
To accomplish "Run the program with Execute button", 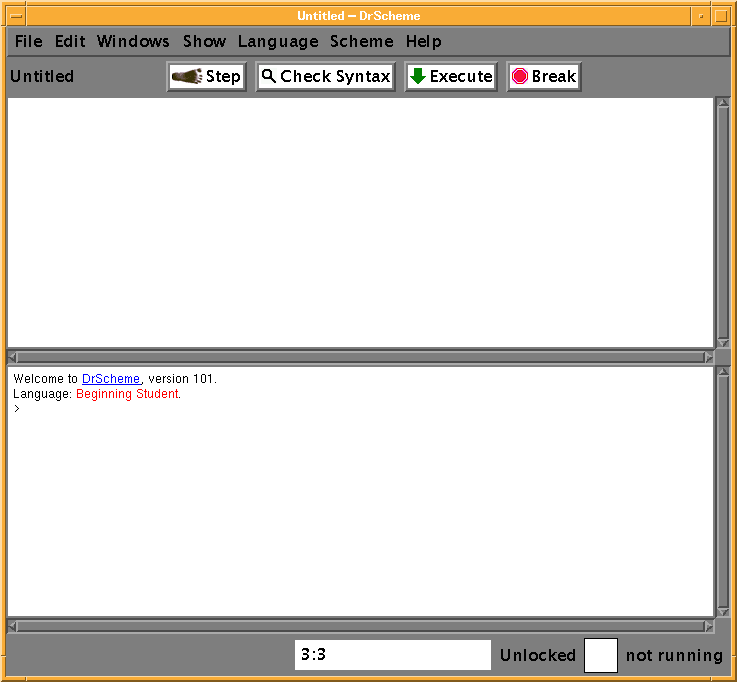I will pos(451,77).
